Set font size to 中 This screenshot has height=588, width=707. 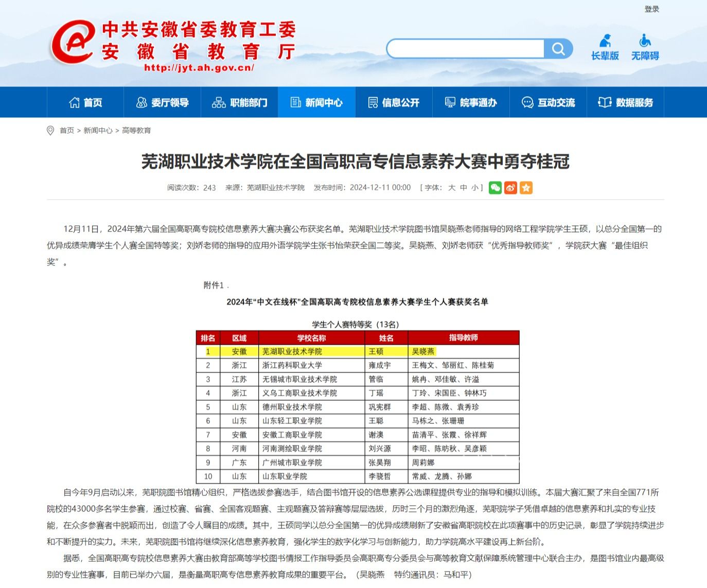(464, 188)
